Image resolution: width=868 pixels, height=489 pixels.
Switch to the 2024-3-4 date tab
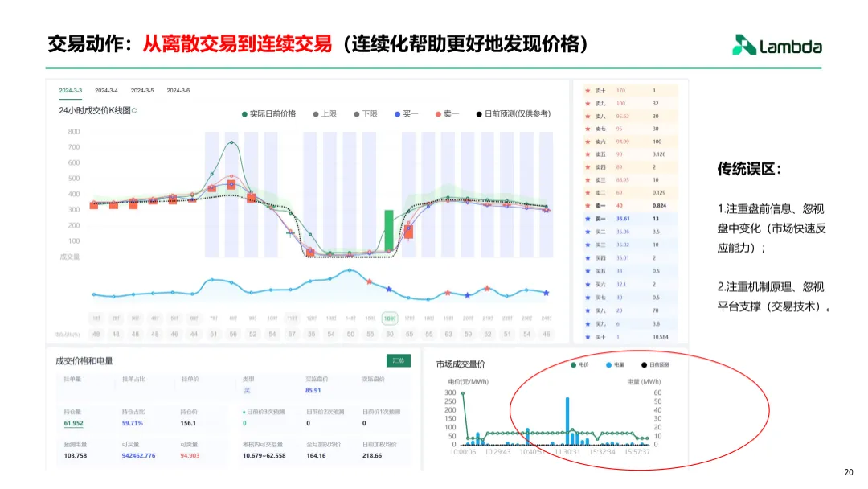click(106, 89)
